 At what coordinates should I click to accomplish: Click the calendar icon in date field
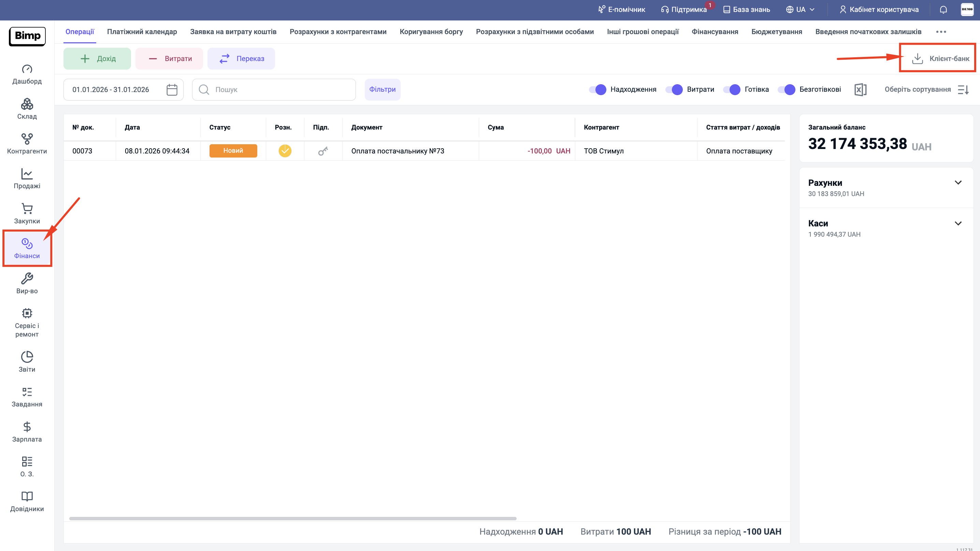point(172,90)
